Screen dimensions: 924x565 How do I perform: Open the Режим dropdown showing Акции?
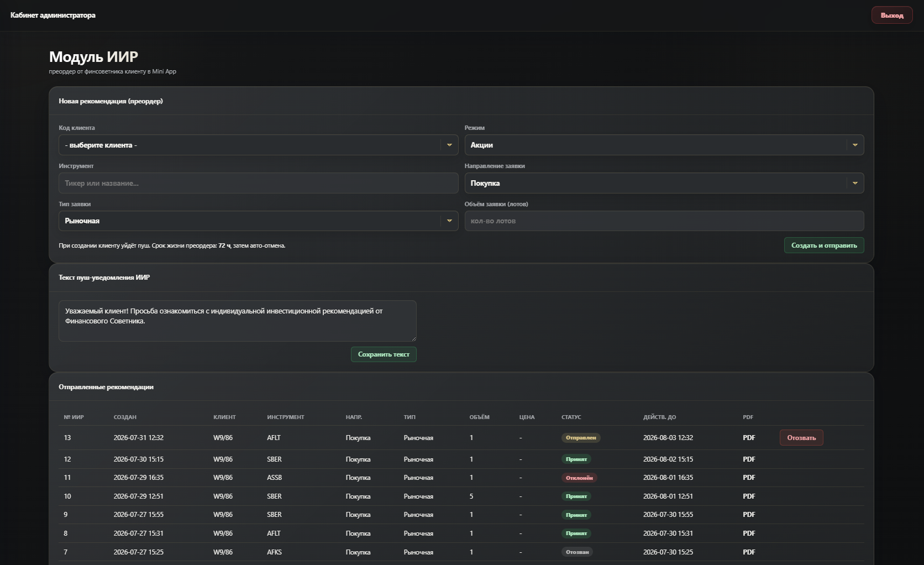pos(664,145)
